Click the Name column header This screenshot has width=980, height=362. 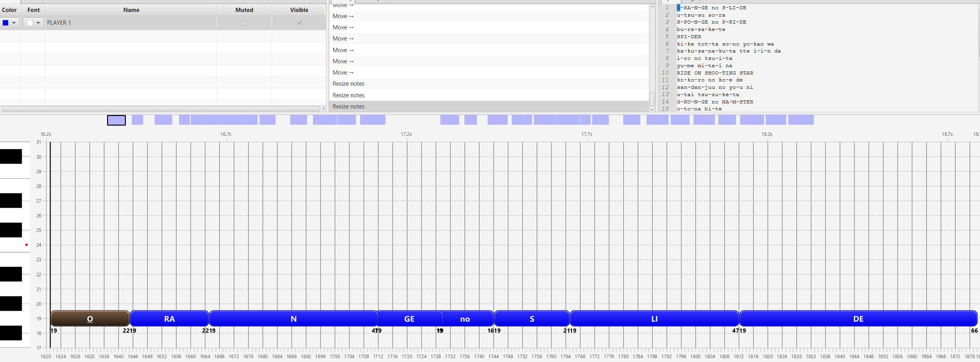point(131,10)
